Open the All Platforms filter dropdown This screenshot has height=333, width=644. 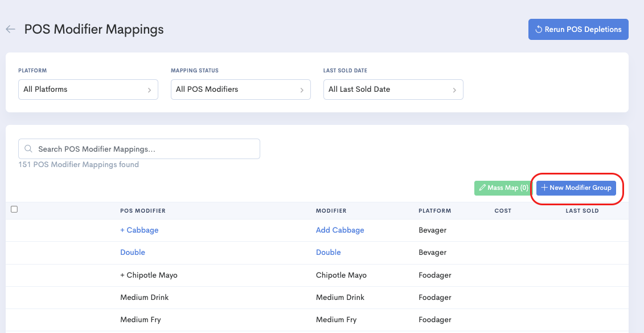(x=88, y=89)
